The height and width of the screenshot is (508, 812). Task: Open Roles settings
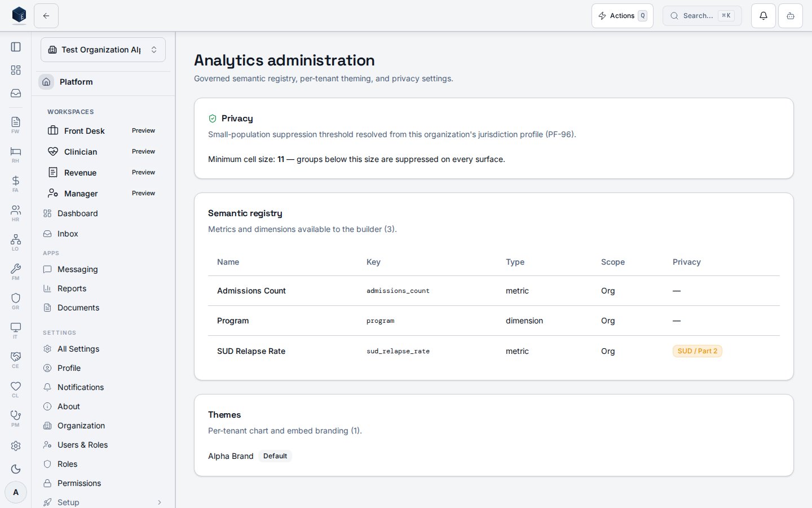coord(103,464)
